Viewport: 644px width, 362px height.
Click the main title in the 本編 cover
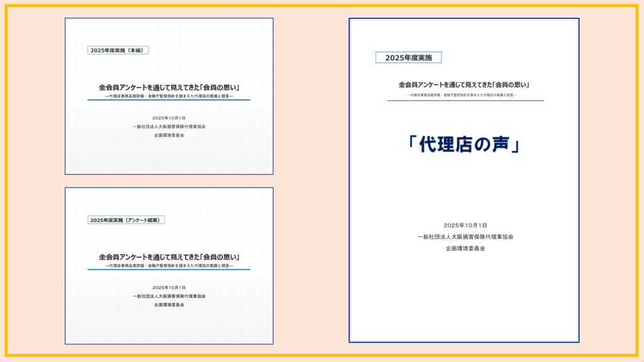(169, 87)
